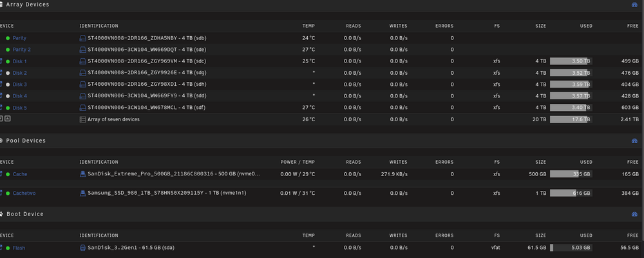This screenshot has width=644, height=258.
Task: Click the Parity temperature '24 °C'
Action: click(x=308, y=38)
